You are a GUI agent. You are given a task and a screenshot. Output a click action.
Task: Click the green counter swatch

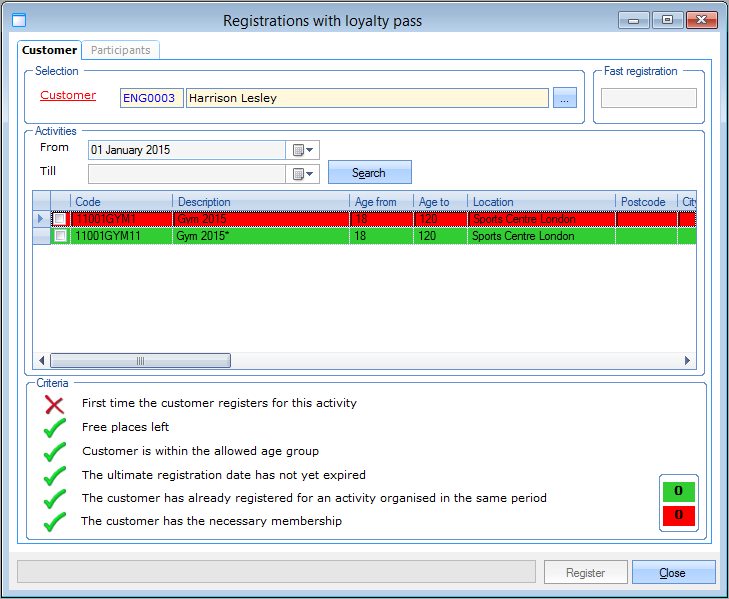679,492
